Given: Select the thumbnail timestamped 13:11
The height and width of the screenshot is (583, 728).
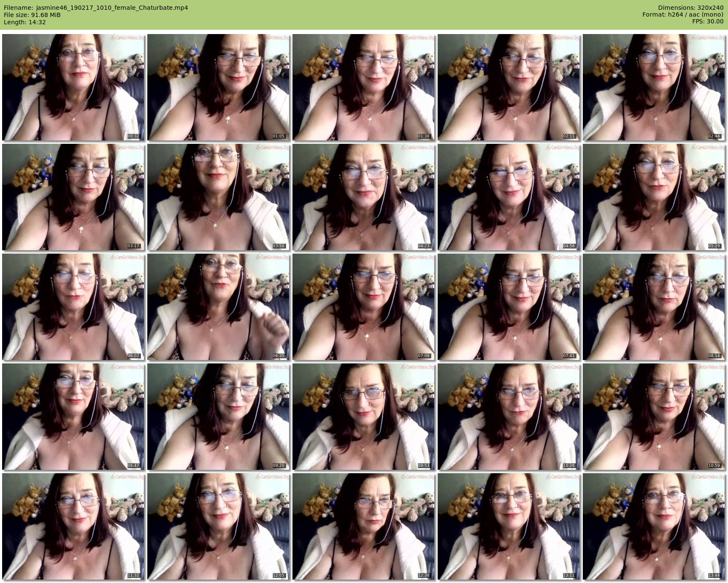Looking at the screenshot, I should coord(509,526).
